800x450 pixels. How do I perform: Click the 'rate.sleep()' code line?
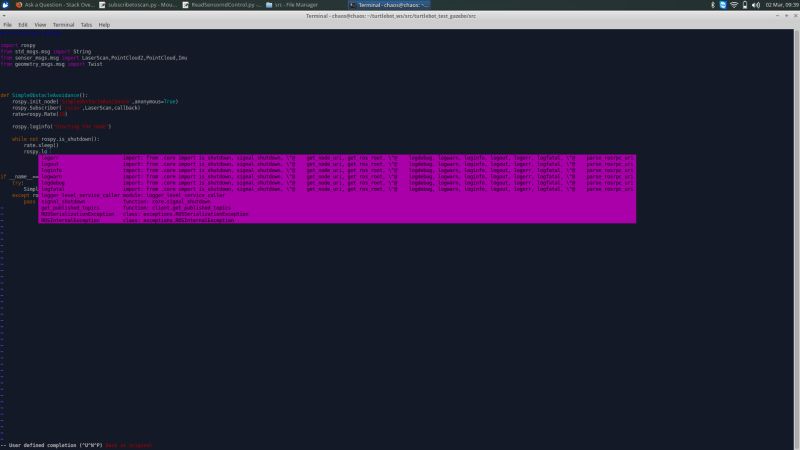[x=41, y=145]
